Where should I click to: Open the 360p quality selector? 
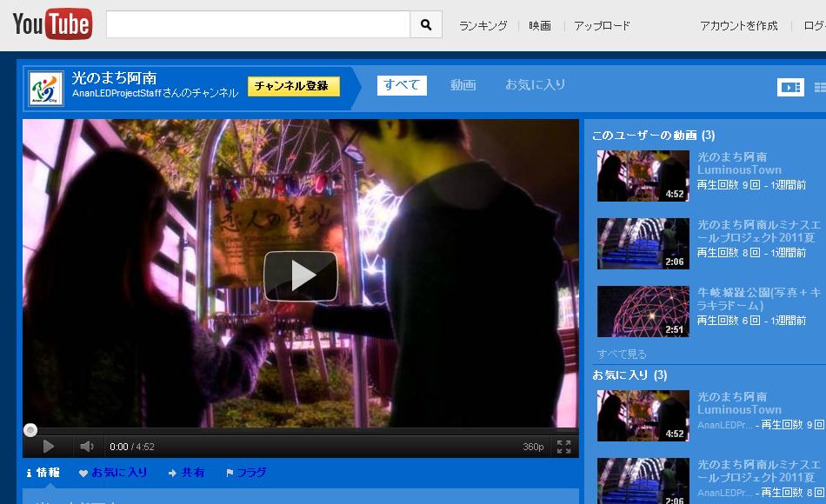tap(533, 447)
